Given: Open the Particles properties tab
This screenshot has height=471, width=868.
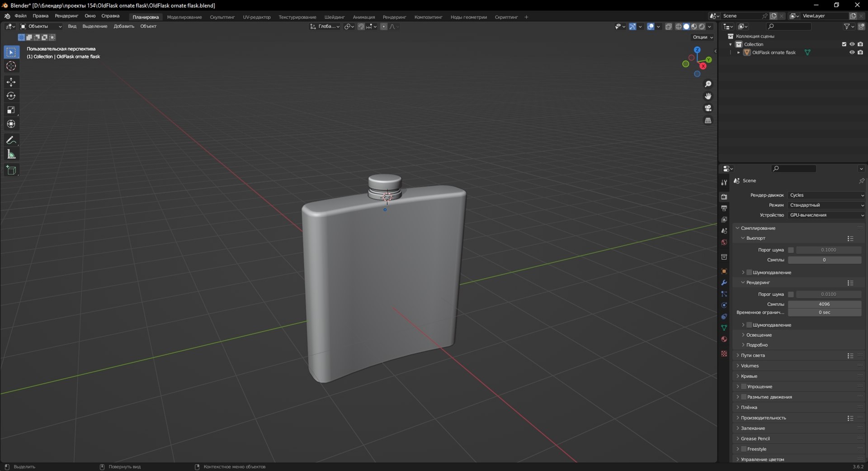Looking at the screenshot, I should pyautogui.click(x=724, y=294).
